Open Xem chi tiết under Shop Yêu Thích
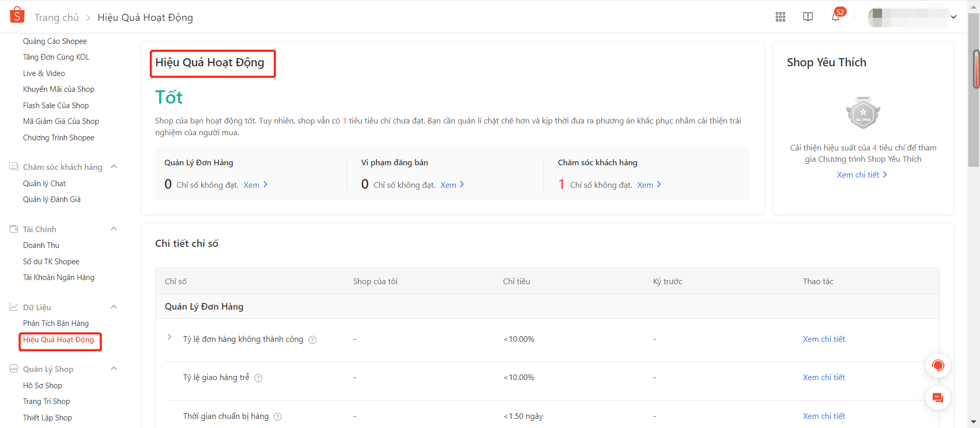The image size is (980, 428). pos(862,174)
